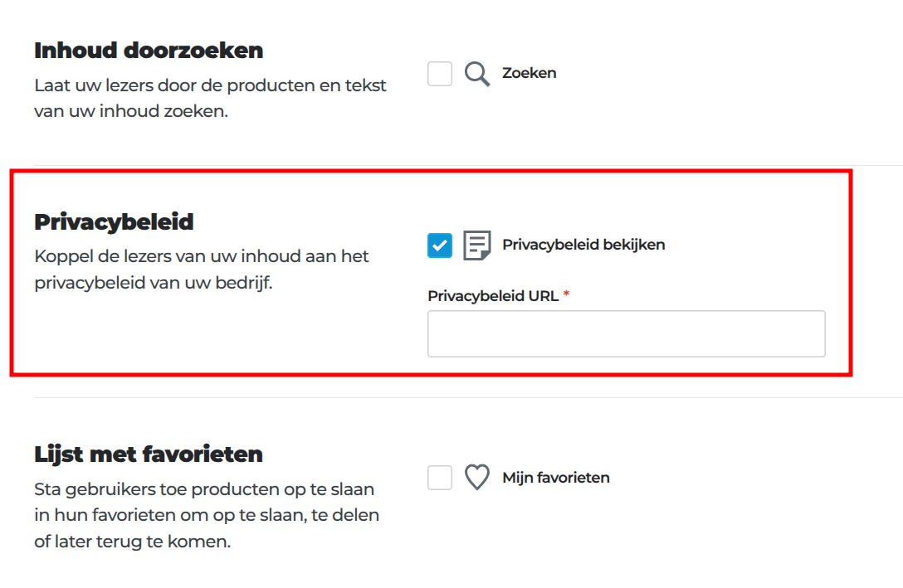Image resolution: width=903 pixels, height=588 pixels.
Task: Enable the Mijn favorieten checkbox
Action: (x=439, y=478)
